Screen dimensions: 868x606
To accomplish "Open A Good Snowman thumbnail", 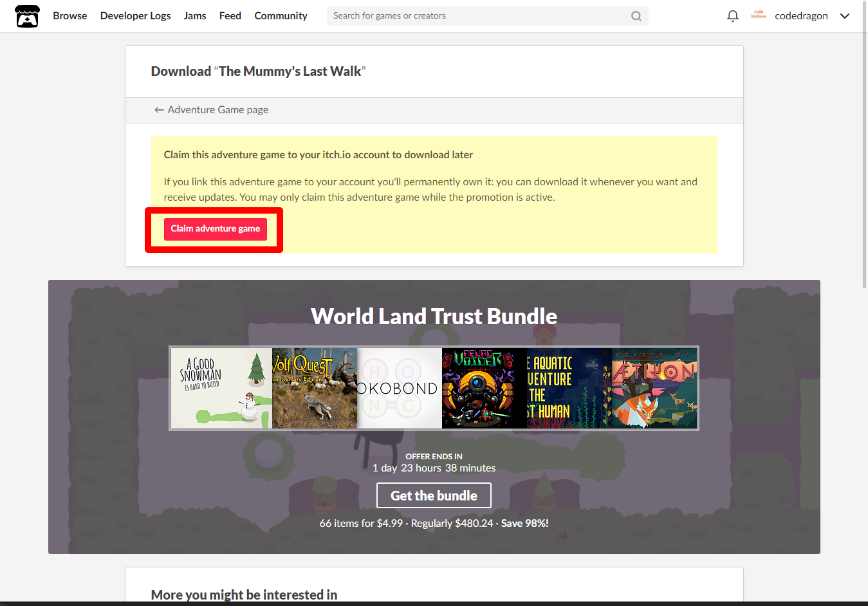I will click(x=221, y=389).
